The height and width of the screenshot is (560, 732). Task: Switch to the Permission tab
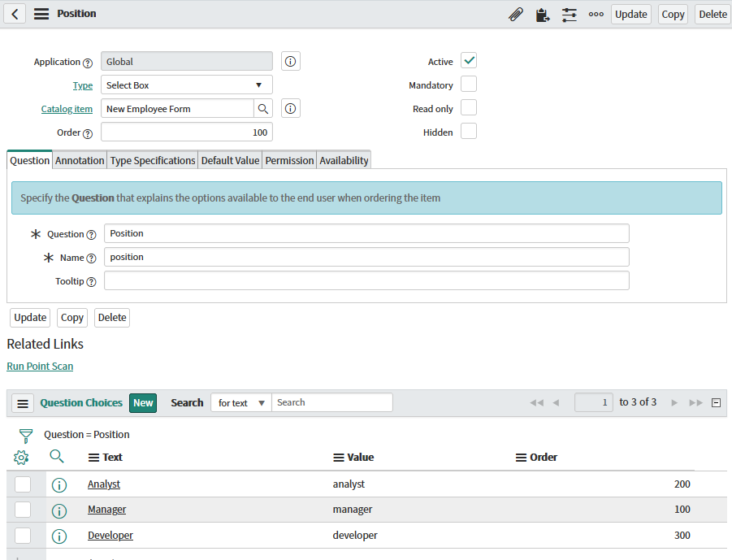(x=289, y=161)
